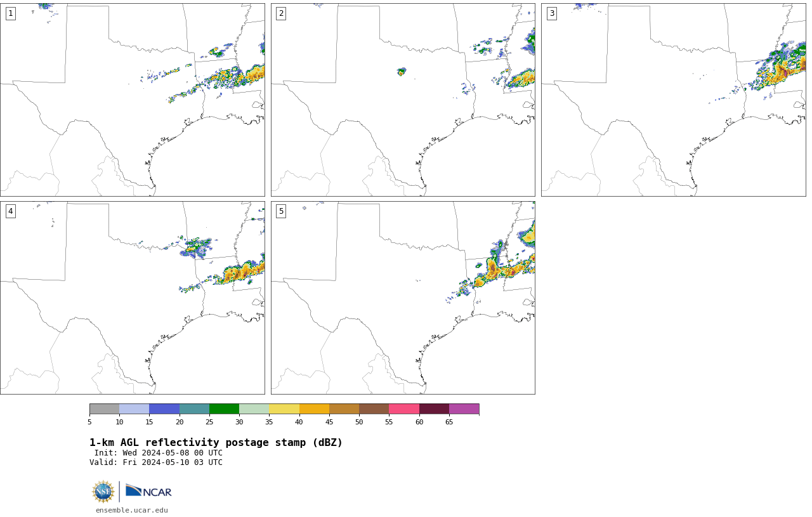Viewport: 812px width, 517px height.
Task: Click the gray 5-10 dBZ color swatch
Action: (104, 409)
